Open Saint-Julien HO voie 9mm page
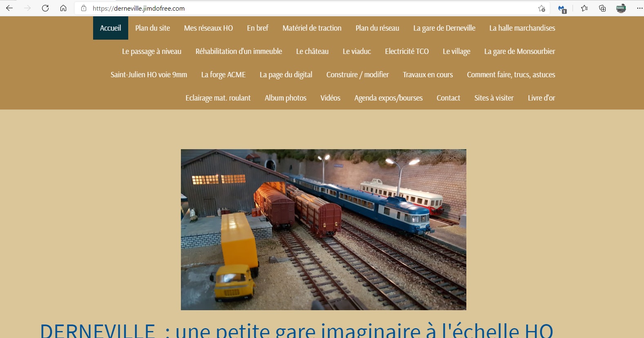Viewport: 644px width, 338px height. [x=149, y=74]
